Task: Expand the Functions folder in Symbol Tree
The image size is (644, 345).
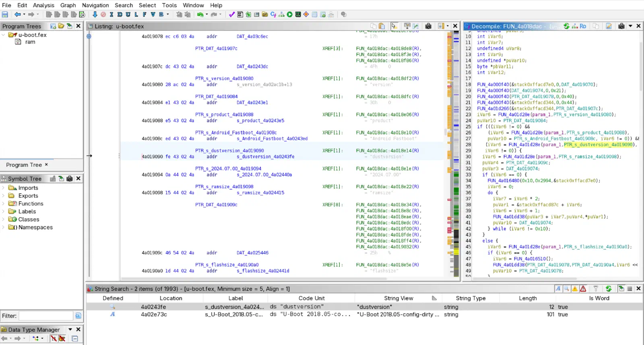Action: coord(4,203)
